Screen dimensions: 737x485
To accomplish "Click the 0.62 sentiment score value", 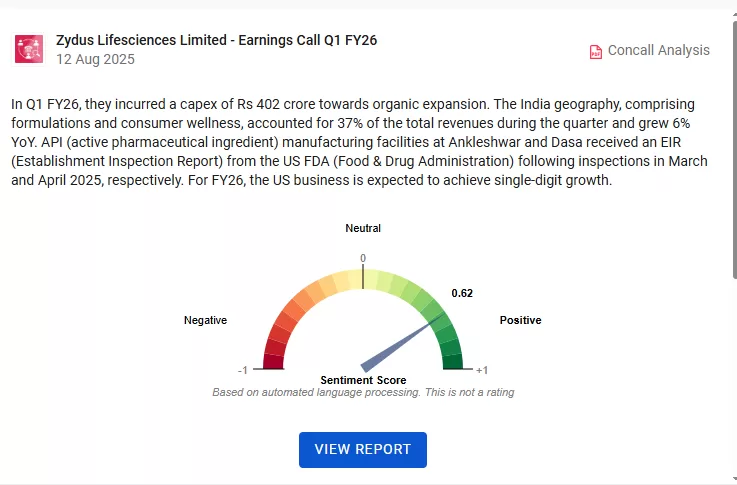I will [x=462, y=293].
